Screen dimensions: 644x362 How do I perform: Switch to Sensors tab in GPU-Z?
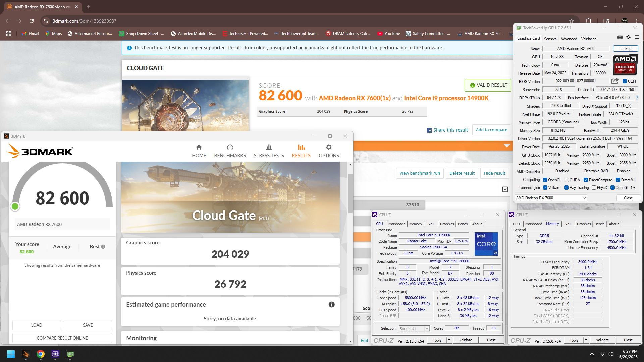tap(550, 39)
